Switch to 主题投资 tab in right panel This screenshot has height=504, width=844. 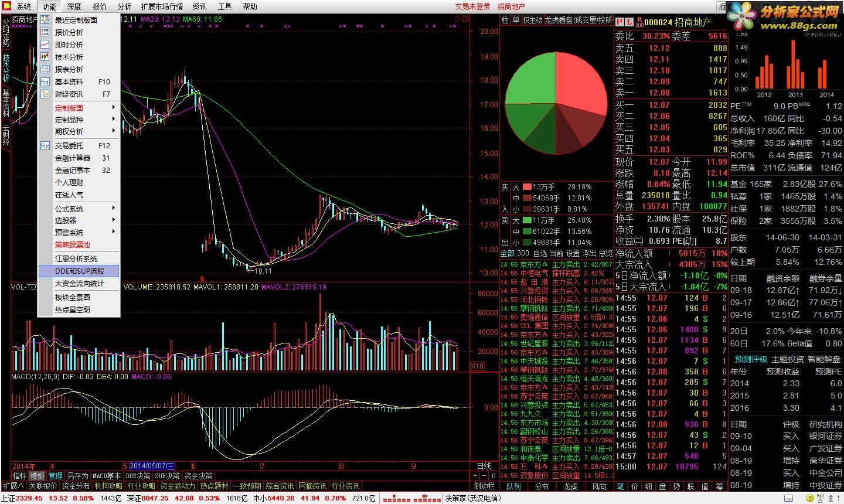tap(787, 359)
